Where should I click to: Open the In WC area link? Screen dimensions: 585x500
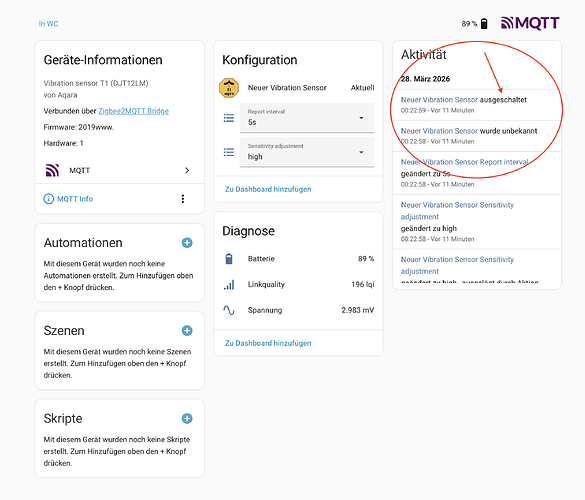click(x=49, y=24)
